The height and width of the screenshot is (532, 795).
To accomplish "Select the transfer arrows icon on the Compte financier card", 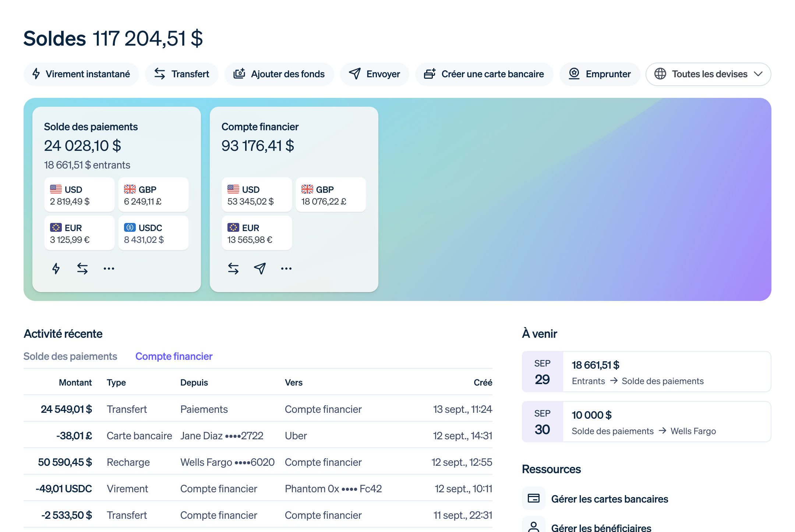I will pos(233,268).
